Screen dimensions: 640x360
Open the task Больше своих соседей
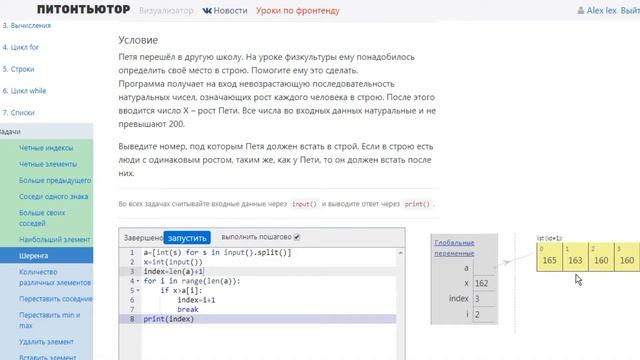pyautogui.click(x=42, y=218)
